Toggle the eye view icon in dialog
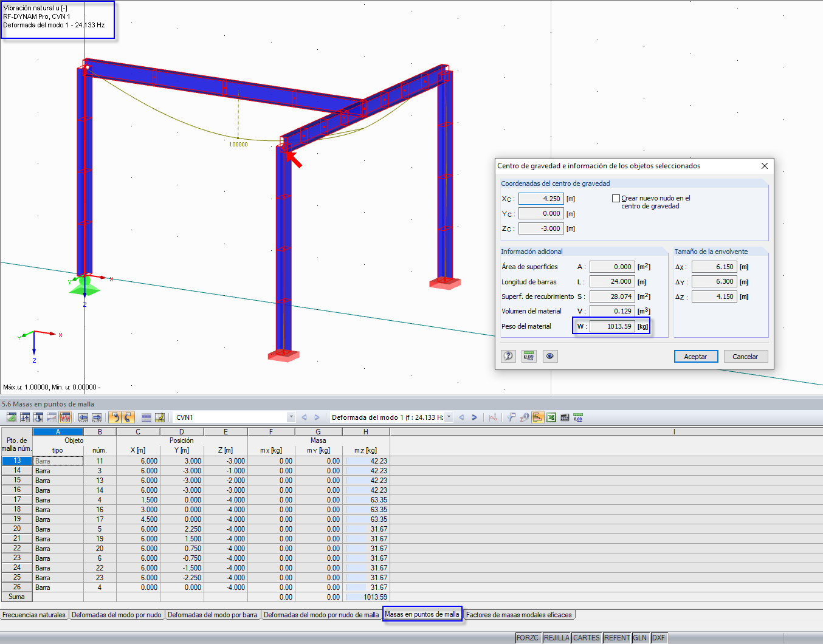823x644 pixels. [x=550, y=357]
